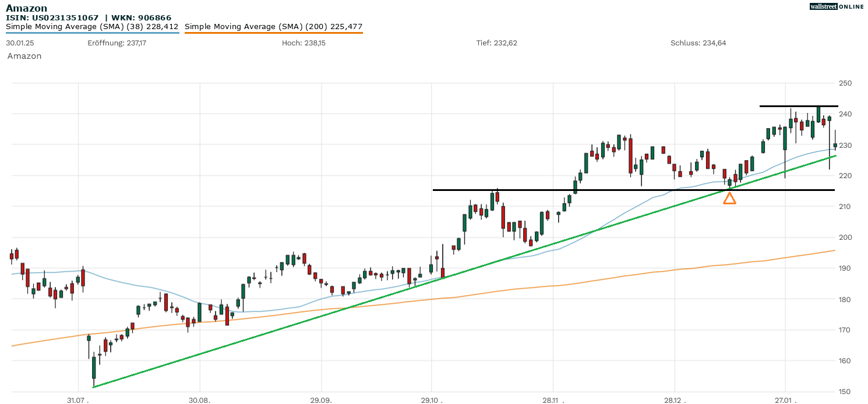Click the bold Amazon title heading

click(x=27, y=8)
